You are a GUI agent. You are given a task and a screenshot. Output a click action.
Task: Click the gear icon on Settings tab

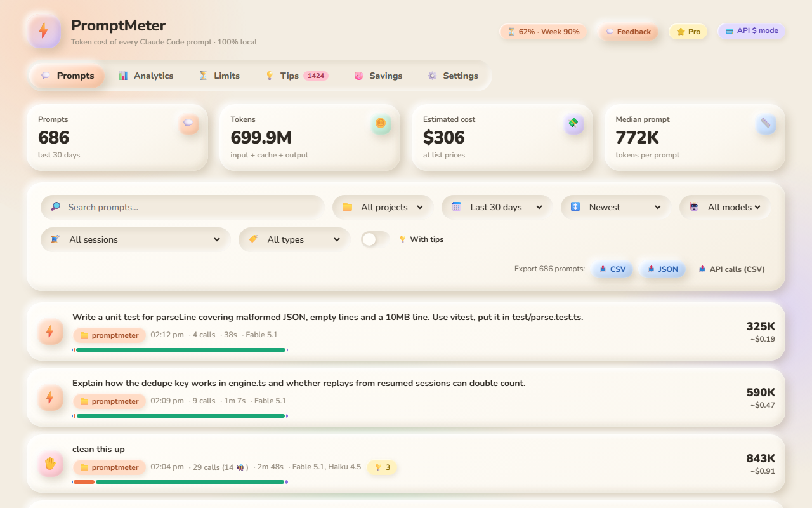432,76
